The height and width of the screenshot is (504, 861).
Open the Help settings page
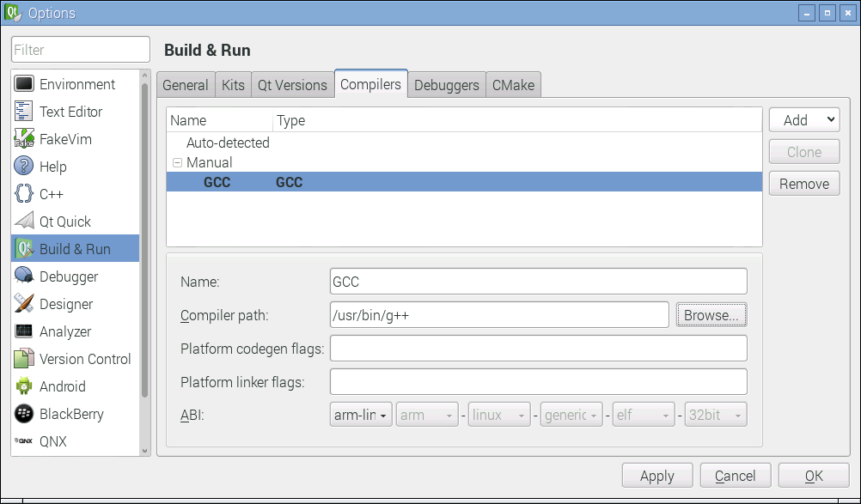point(53,166)
